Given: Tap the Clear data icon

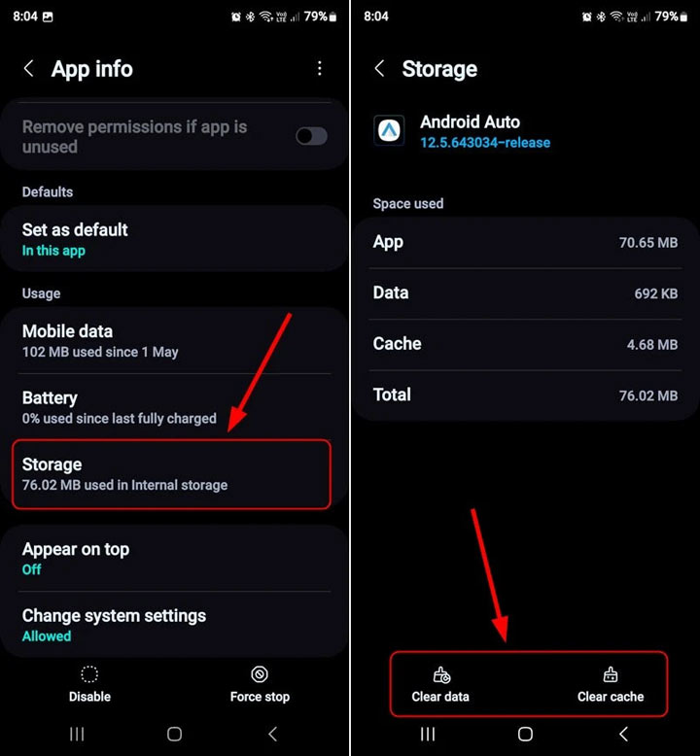Looking at the screenshot, I should 440,675.
